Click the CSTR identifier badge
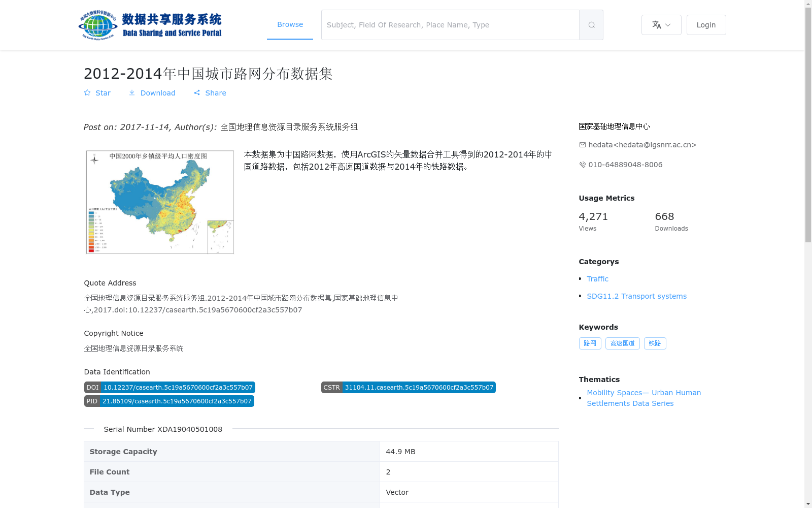 [x=409, y=388]
